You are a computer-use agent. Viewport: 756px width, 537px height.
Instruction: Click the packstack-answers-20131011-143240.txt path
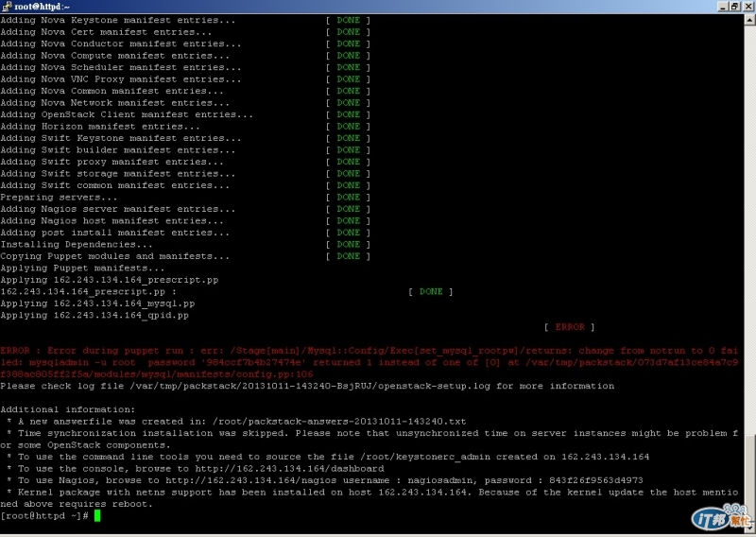pos(339,422)
